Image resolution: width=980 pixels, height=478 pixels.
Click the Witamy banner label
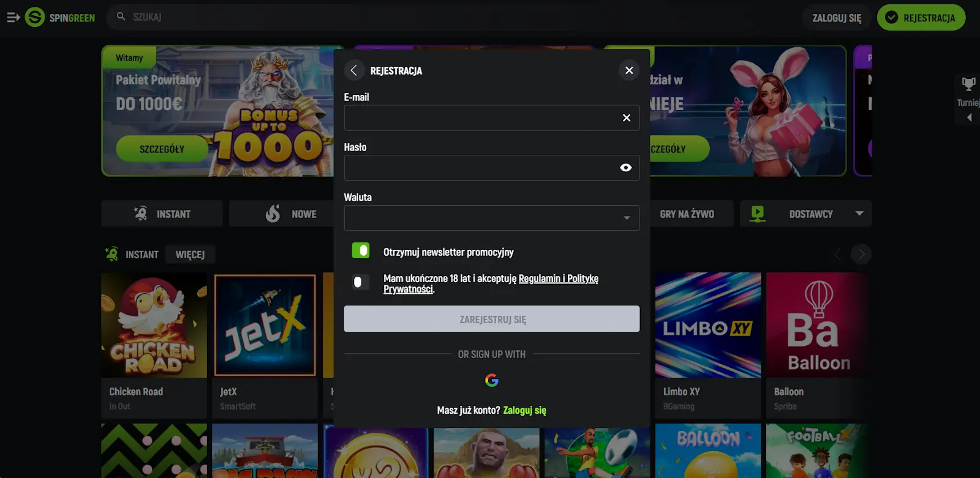tap(129, 58)
